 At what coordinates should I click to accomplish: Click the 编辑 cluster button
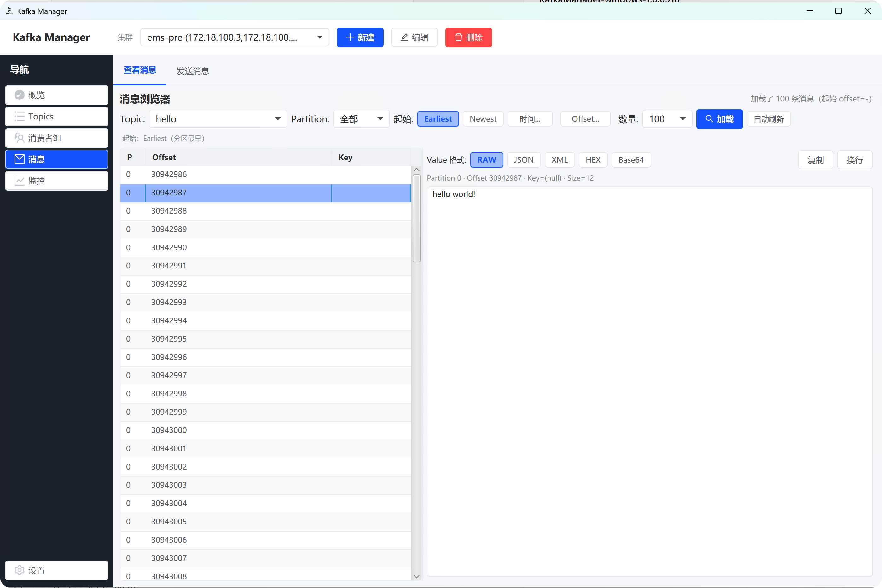(414, 37)
